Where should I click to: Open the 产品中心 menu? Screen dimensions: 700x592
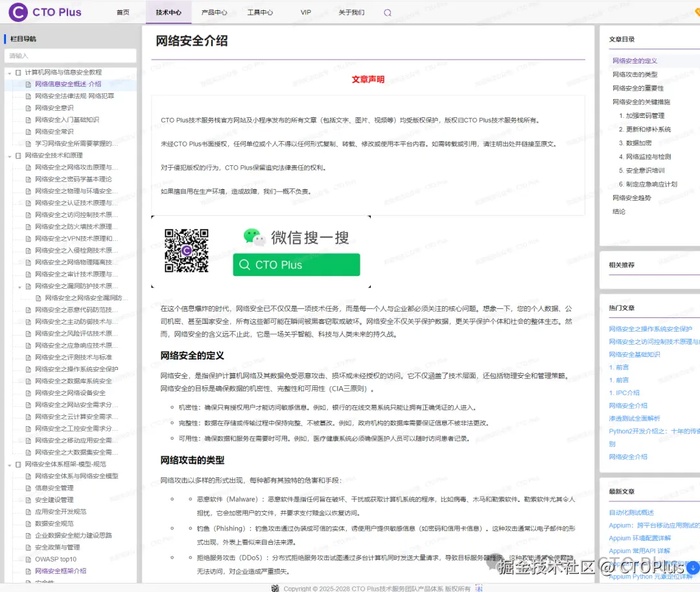(x=215, y=12)
